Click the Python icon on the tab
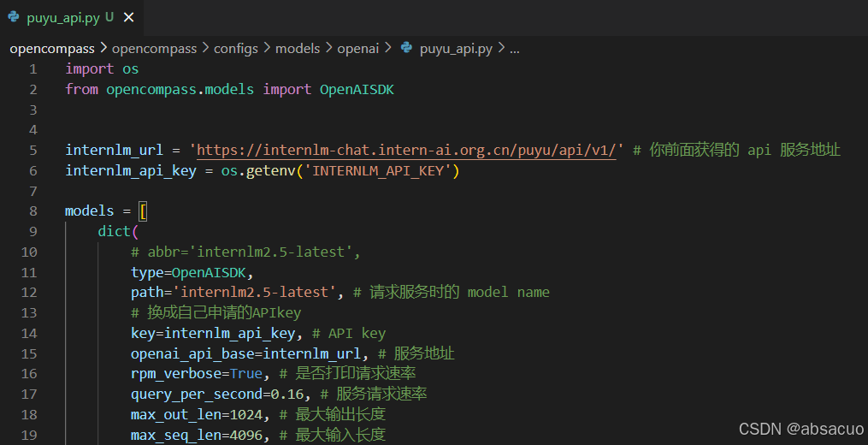The height and width of the screenshot is (445, 868). pos(14,17)
